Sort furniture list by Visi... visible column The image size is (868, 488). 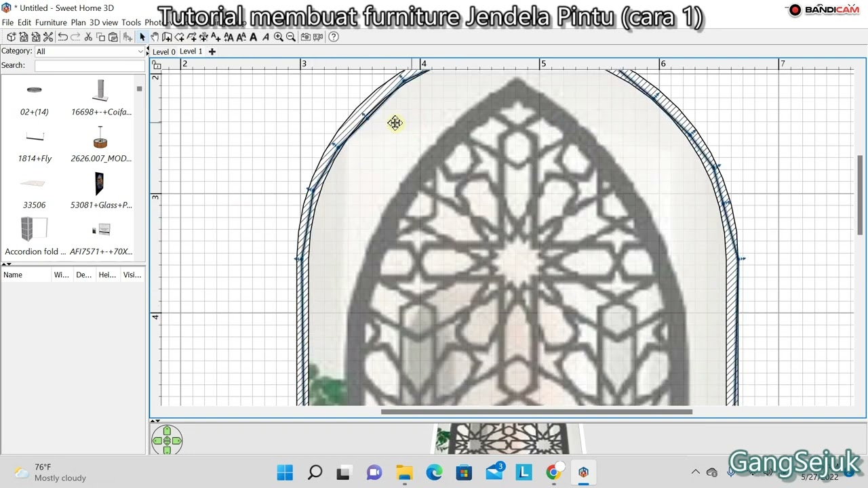coord(132,274)
